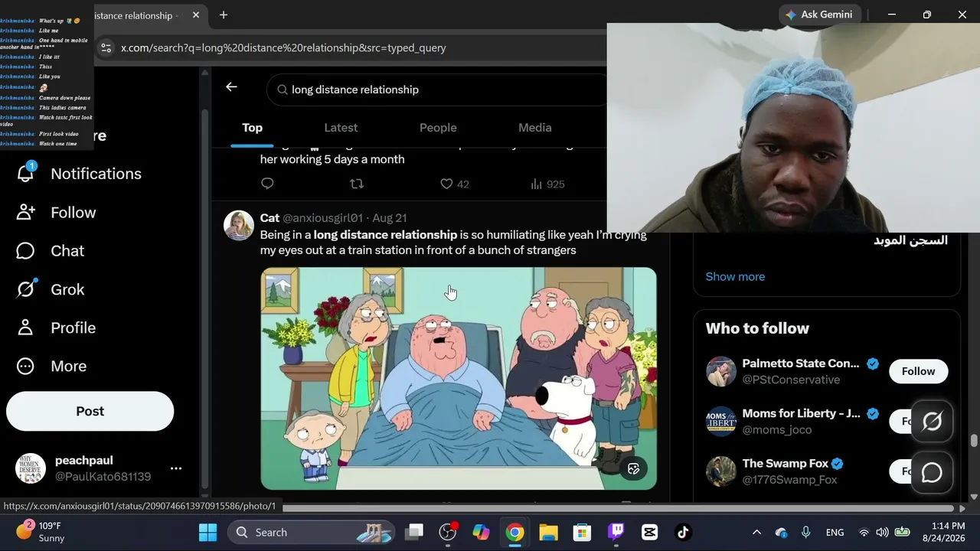The height and width of the screenshot is (551, 980).
Task: Close the current X search tab
Action: point(196,15)
